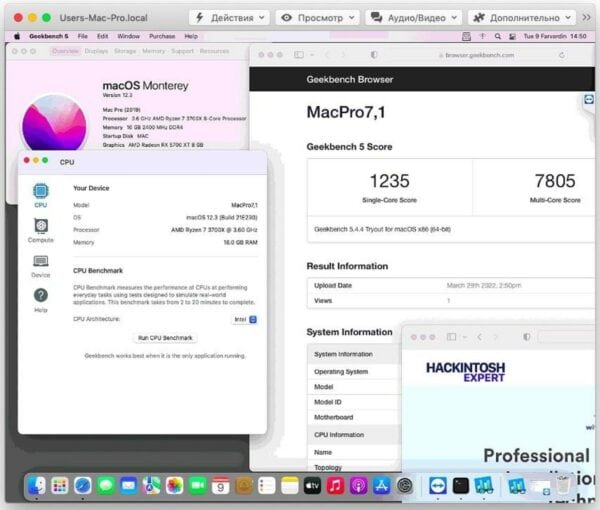Expand toolbar overflow double-chevron
Image resolution: width=600 pixels, height=510 pixels.
[x=586, y=18]
